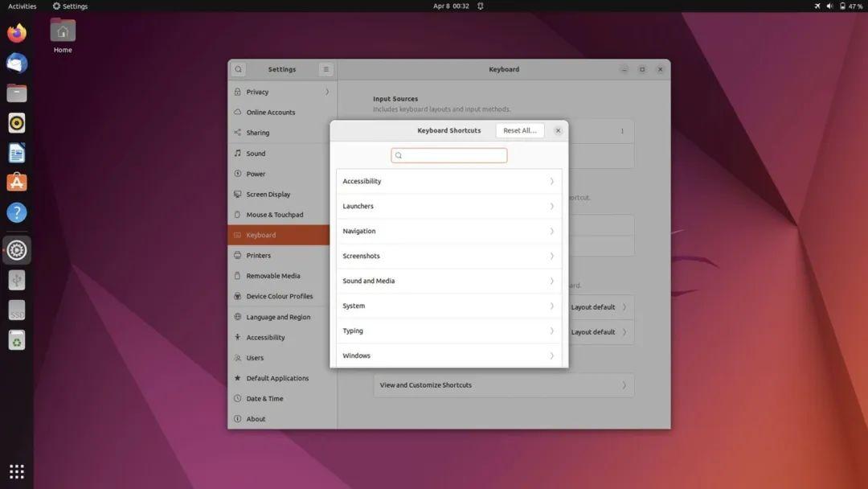The image size is (868, 489).
Task: Open the Show Applications grid
Action: point(16,471)
